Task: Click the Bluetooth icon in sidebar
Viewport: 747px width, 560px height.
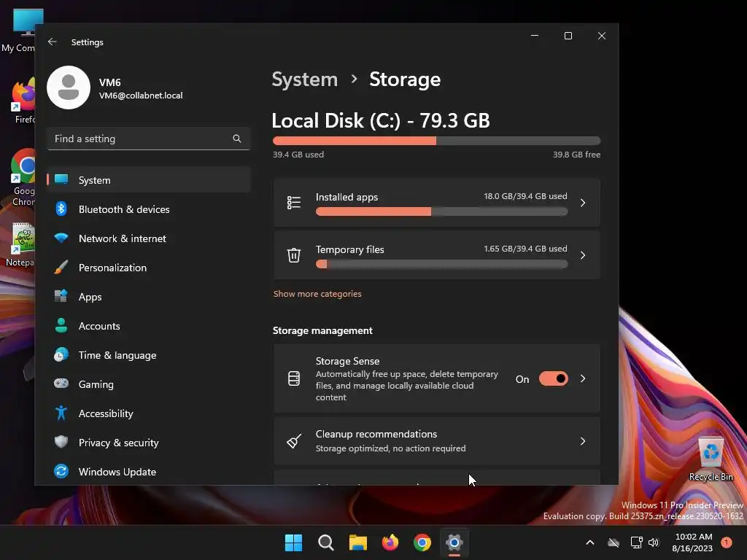Action: 61,209
